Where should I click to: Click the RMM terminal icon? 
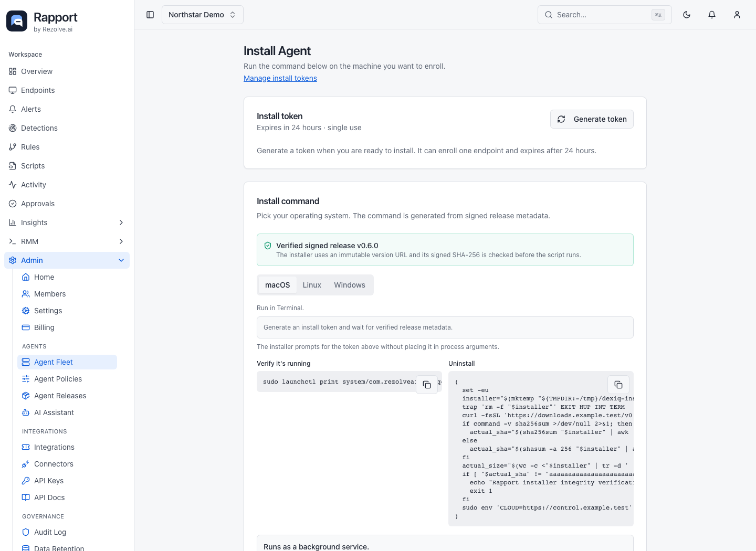[13, 241]
